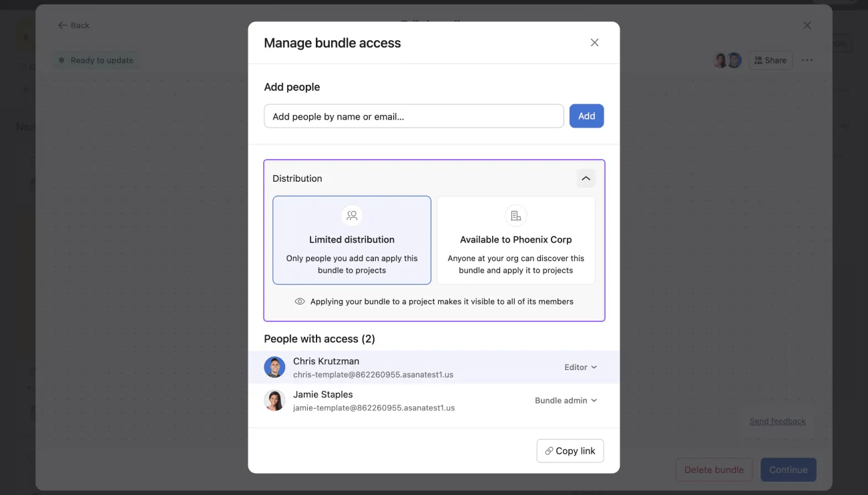Click the back arrow at top left

(61, 25)
